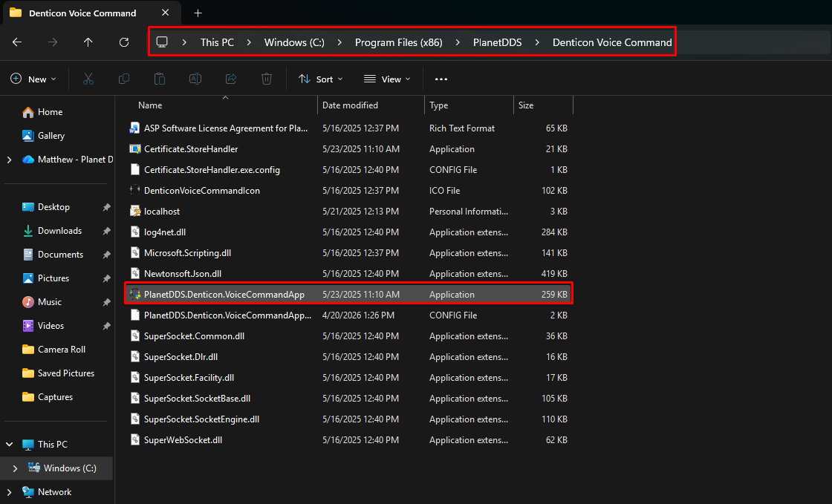Open the See more ellipsis menu
The width and height of the screenshot is (832, 504).
[441, 79]
